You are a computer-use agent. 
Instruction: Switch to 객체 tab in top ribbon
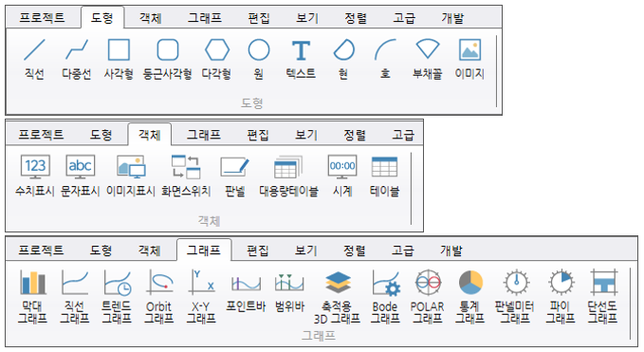(150, 18)
